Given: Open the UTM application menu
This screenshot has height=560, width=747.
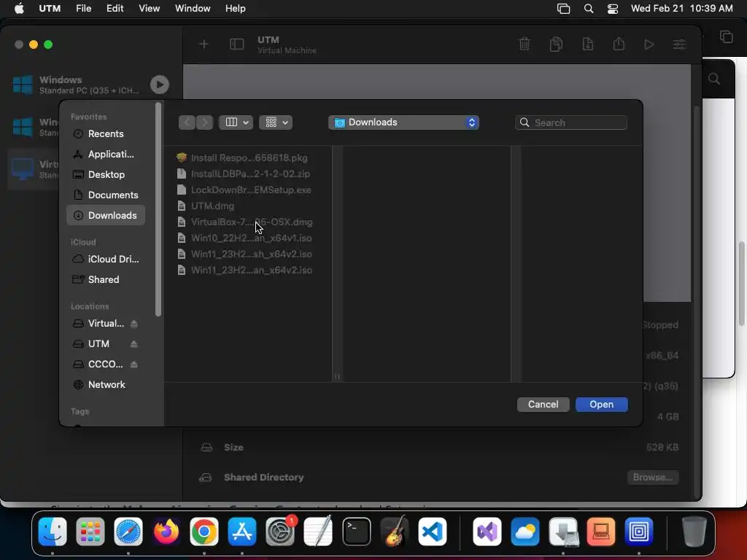Looking at the screenshot, I should 50,9.
